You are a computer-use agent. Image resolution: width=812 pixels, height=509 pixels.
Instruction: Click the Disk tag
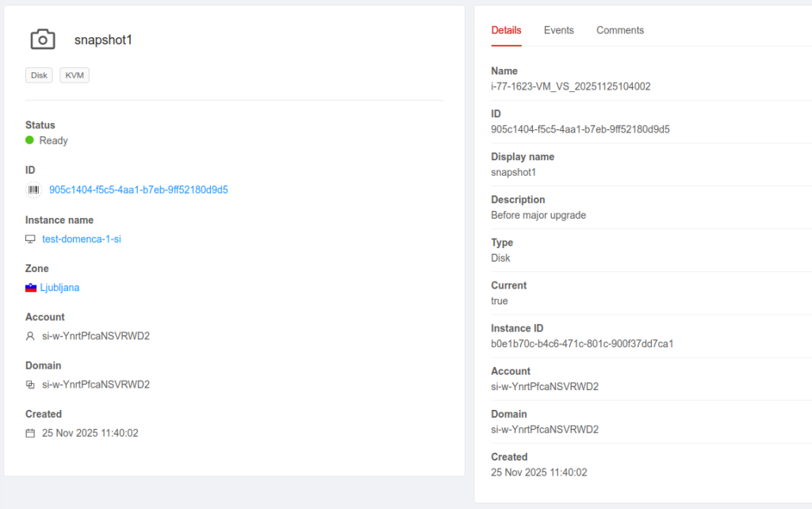point(39,75)
